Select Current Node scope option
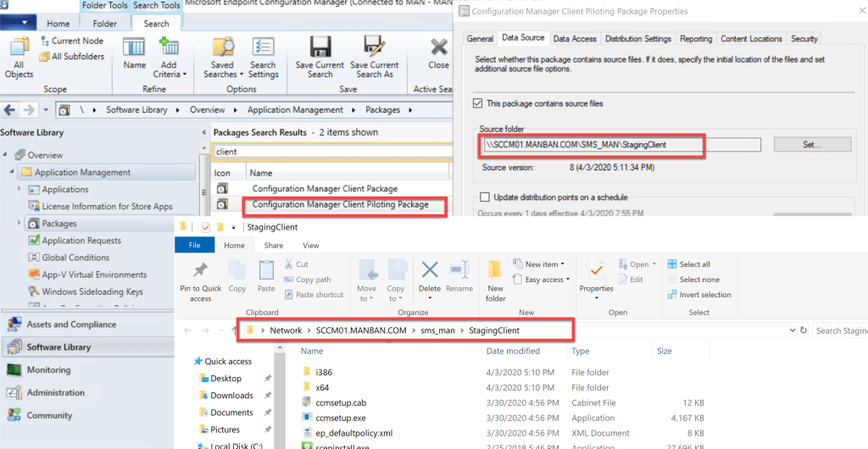868x449 pixels. [71, 41]
